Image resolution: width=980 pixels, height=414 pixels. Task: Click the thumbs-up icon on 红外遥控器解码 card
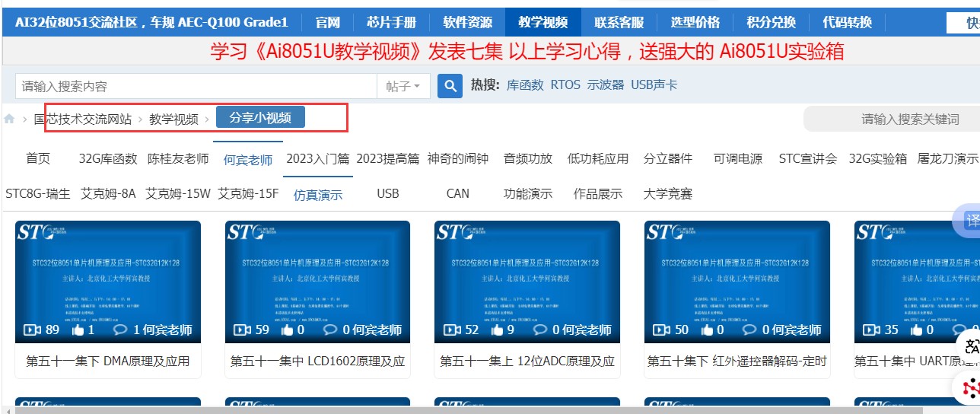(x=708, y=330)
